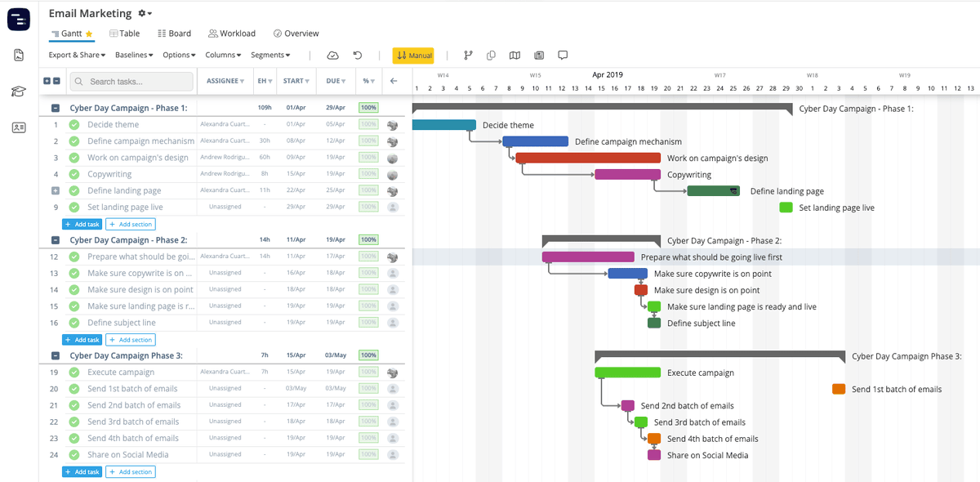
Task: Click the 100% progress badge for Phase 1
Action: pyautogui.click(x=368, y=107)
